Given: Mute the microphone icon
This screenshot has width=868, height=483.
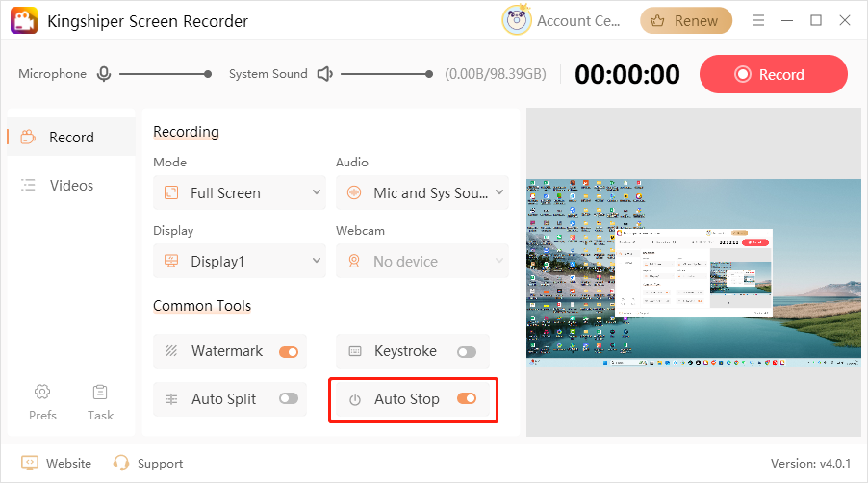Looking at the screenshot, I should tap(104, 73).
